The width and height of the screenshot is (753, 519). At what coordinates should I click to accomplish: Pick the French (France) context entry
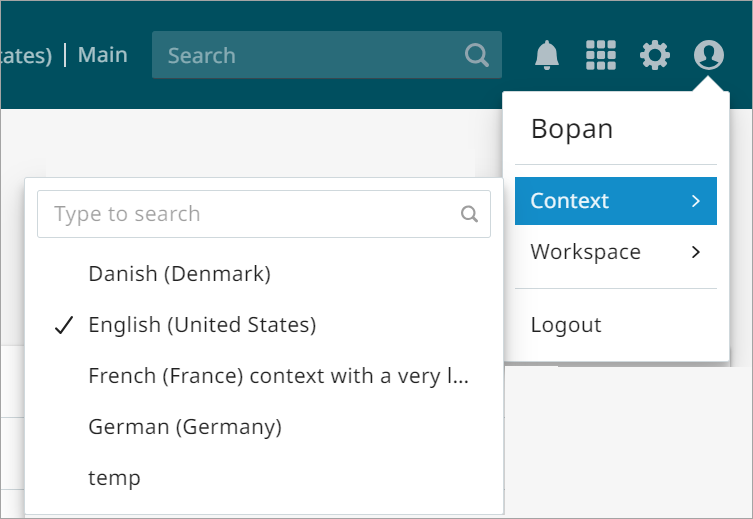279,376
